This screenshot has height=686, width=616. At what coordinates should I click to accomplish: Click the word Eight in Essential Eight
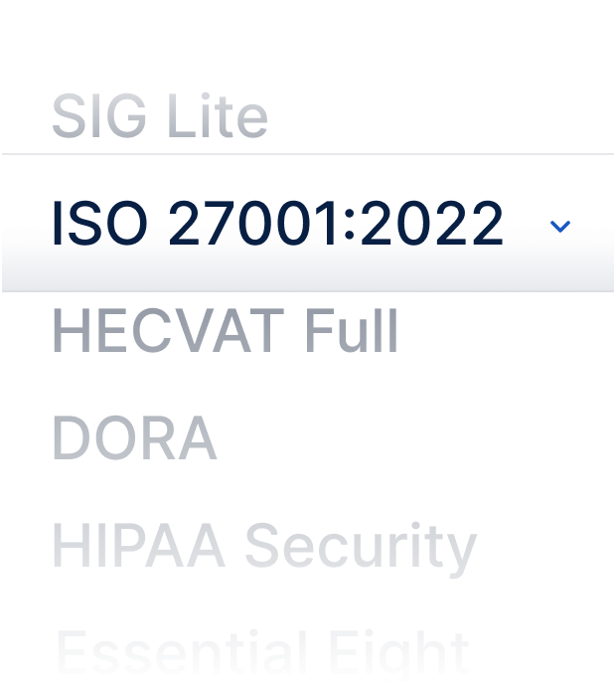pyautogui.click(x=399, y=656)
